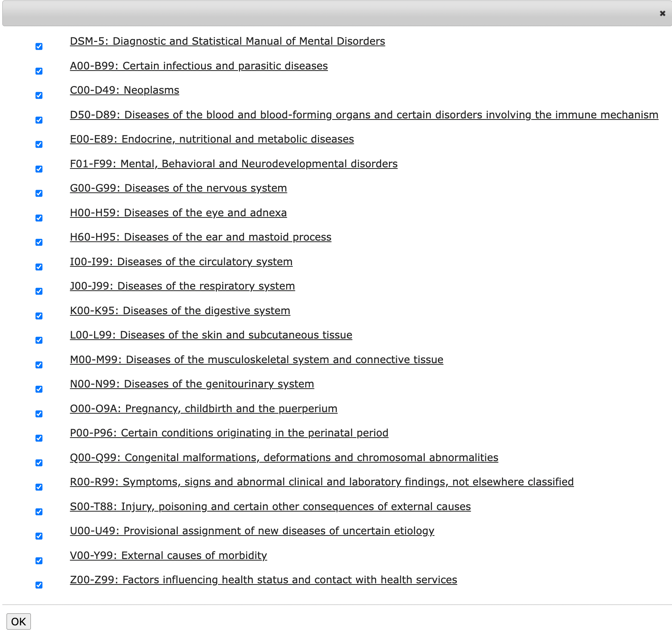Uncheck the DSM-5 checkbox
672x640 pixels.
(x=39, y=47)
